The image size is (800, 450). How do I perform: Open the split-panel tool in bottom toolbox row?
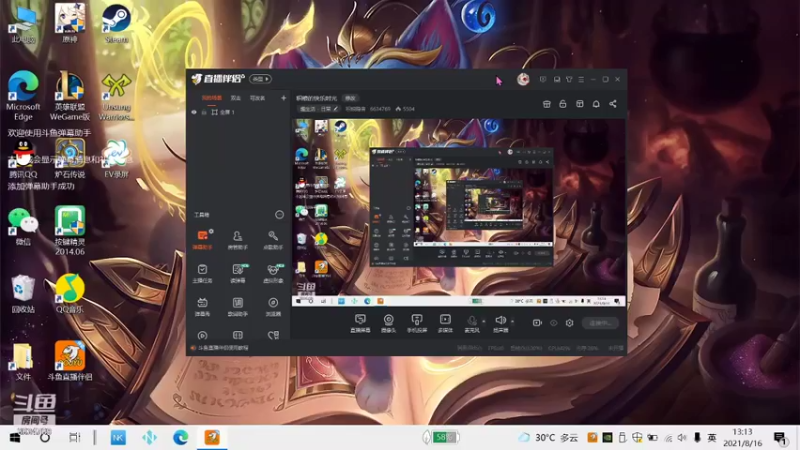tap(238, 335)
